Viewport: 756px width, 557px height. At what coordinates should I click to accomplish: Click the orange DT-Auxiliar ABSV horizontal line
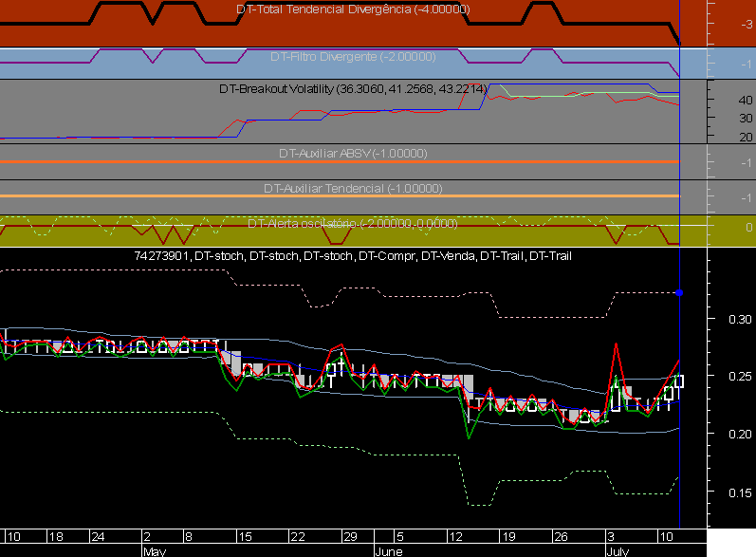pos(340,161)
